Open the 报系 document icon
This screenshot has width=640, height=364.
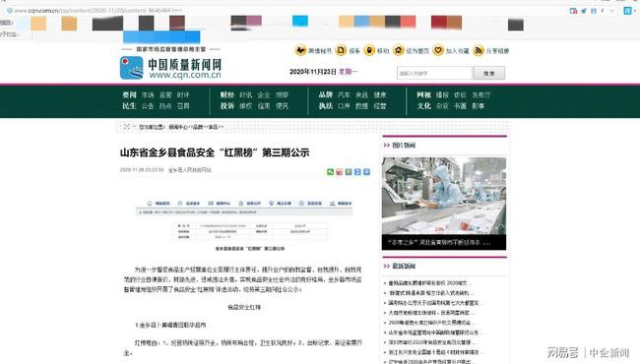pos(341,50)
